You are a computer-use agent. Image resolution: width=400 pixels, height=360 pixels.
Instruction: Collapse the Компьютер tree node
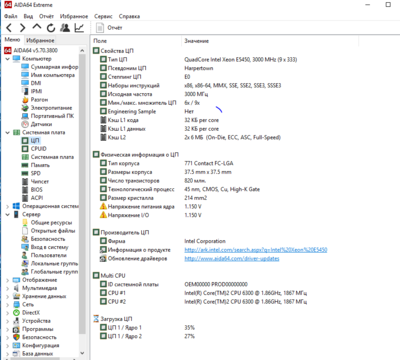click(8, 59)
